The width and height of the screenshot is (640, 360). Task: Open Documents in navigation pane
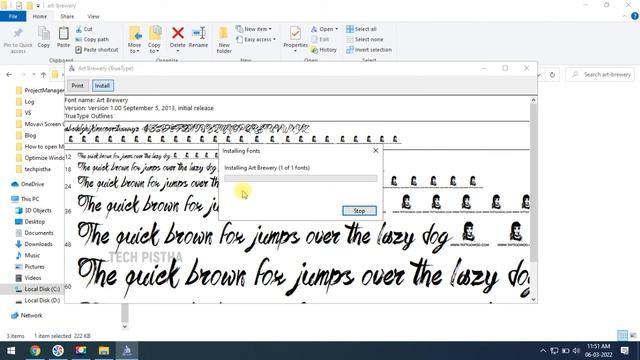[34, 233]
